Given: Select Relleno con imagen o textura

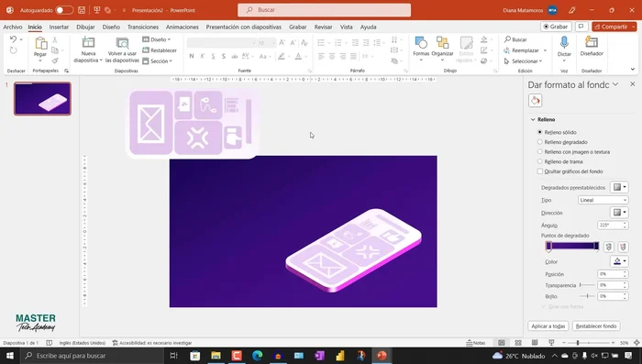Looking at the screenshot, I should [x=539, y=152].
